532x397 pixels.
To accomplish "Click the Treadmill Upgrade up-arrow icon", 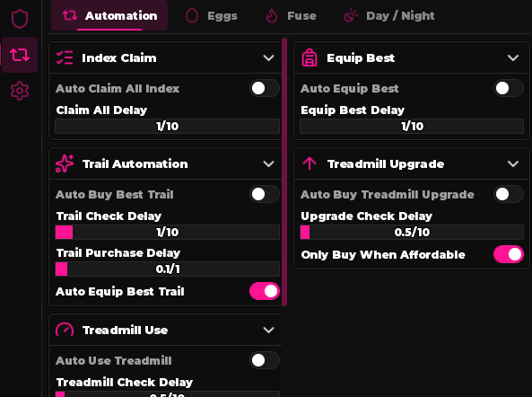I will click(310, 163).
